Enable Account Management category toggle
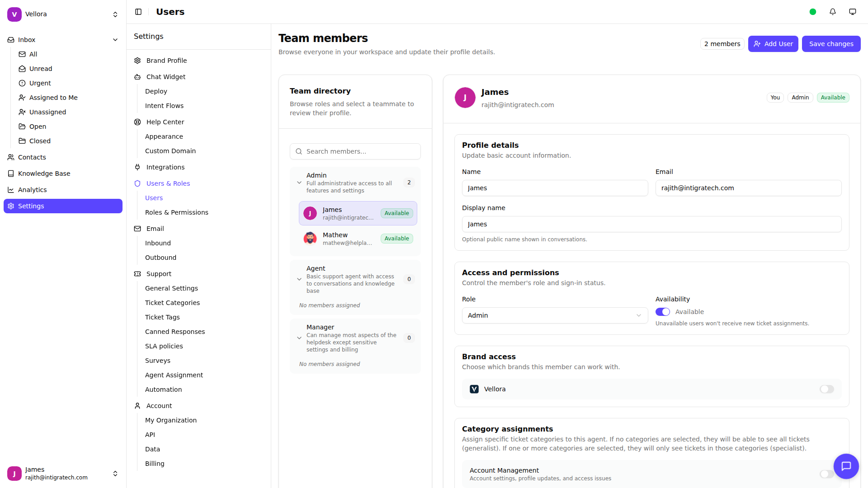Screen dimensions: 868x488 point(826,474)
